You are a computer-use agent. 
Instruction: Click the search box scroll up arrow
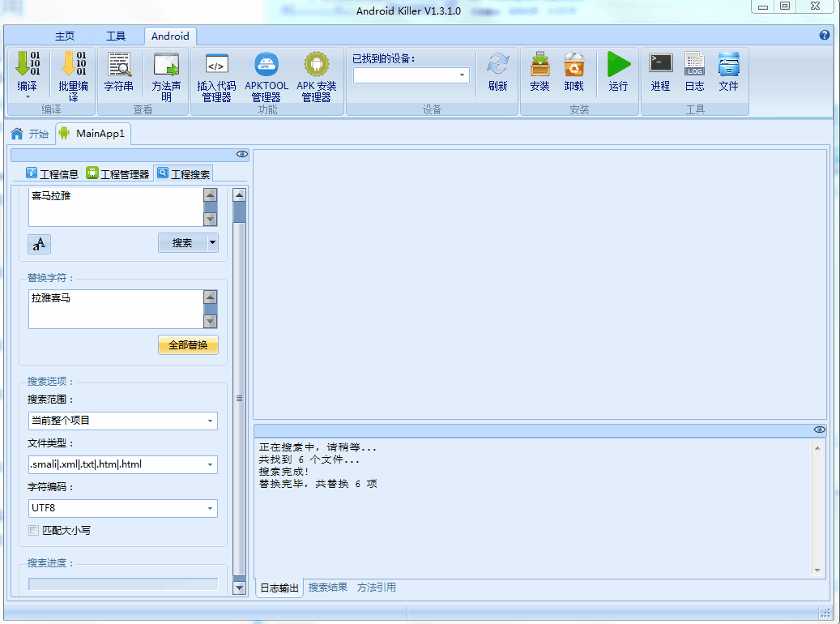point(211,194)
